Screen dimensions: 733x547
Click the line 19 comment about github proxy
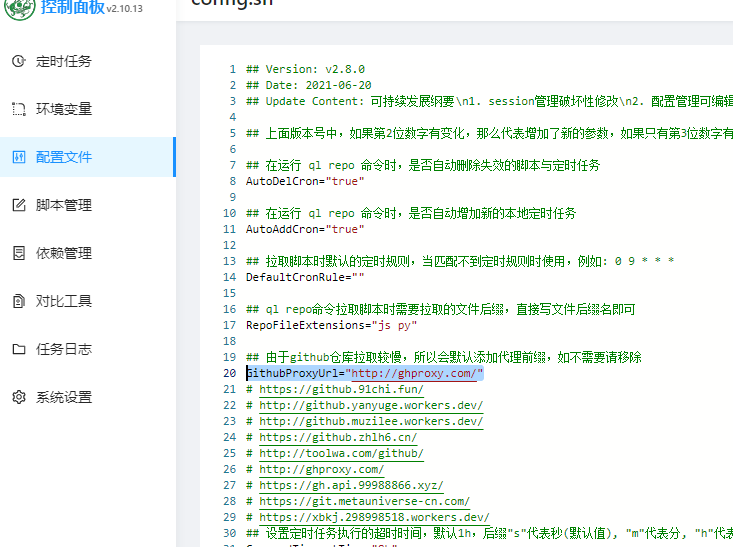click(x=444, y=357)
